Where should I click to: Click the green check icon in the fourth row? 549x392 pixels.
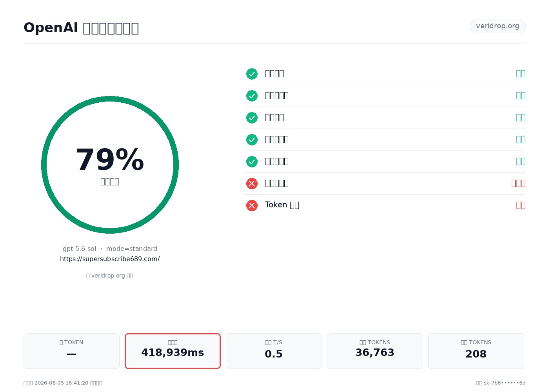[252, 140]
